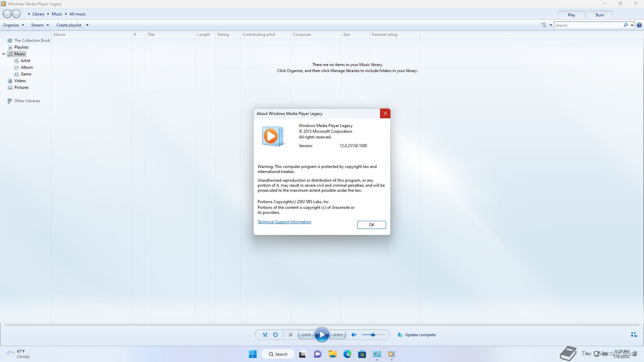Click inside the library Search field
644x362 pixels.
(589, 25)
